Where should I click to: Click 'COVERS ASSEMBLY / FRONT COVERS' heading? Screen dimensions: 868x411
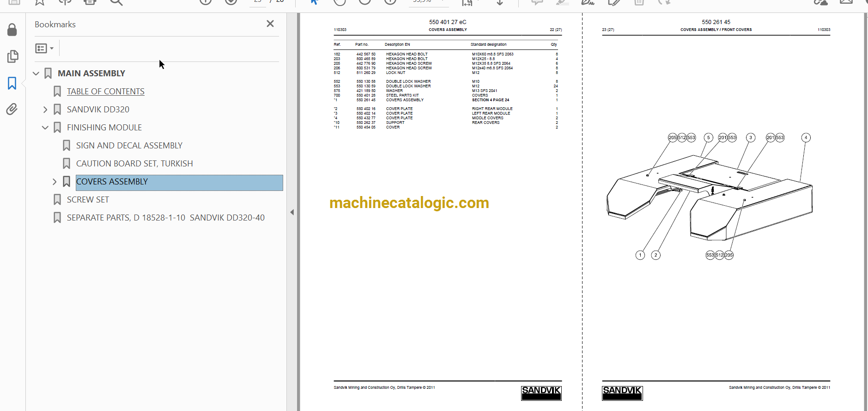716,30
